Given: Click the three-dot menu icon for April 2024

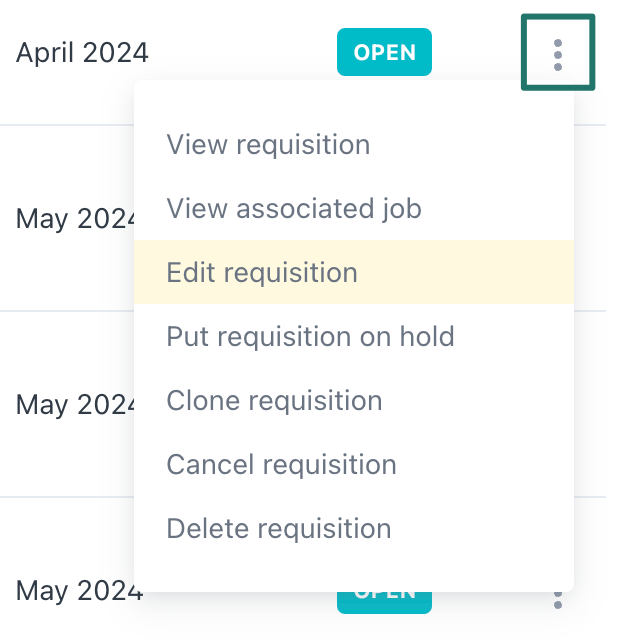Looking at the screenshot, I should [558, 53].
